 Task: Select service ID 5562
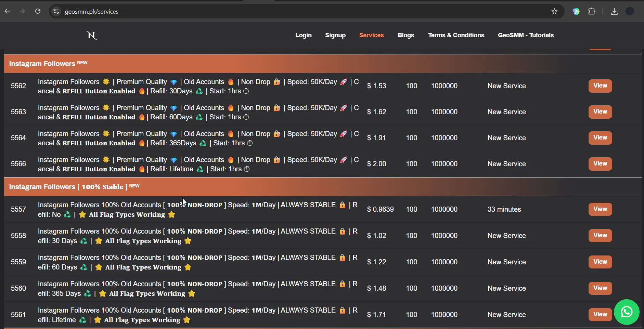(x=18, y=86)
